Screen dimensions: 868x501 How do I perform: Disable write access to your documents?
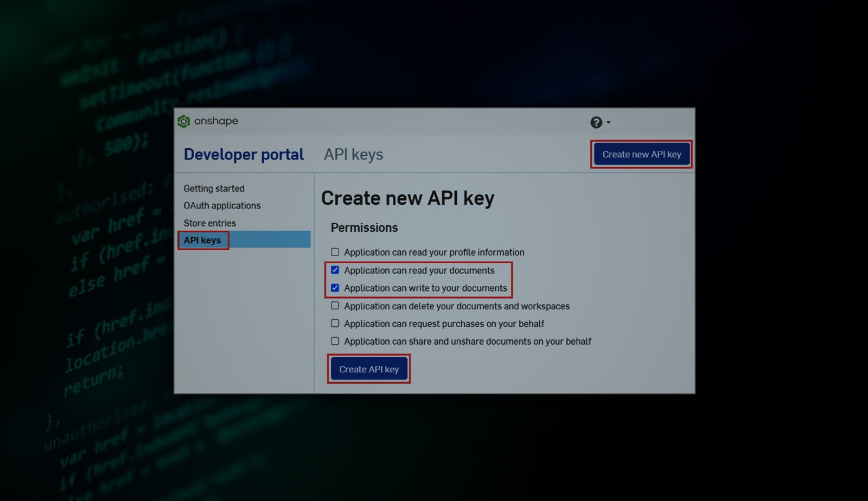(x=335, y=287)
